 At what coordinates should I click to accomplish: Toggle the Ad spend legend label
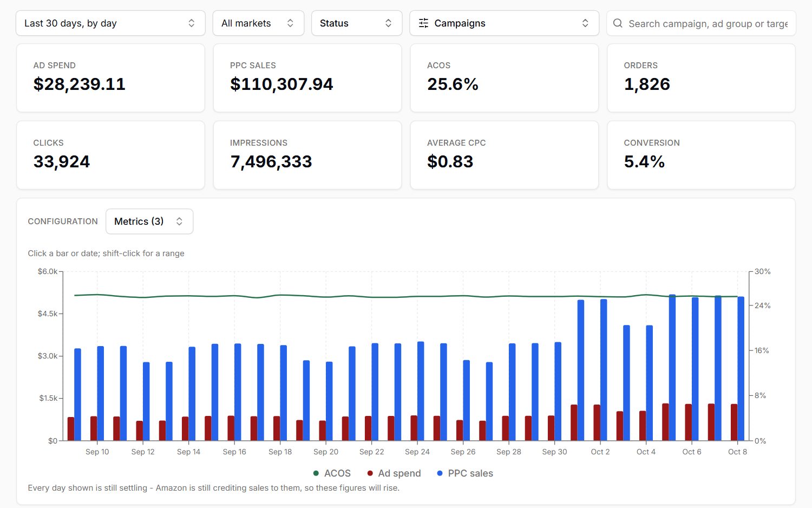pyautogui.click(x=400, y=473)
